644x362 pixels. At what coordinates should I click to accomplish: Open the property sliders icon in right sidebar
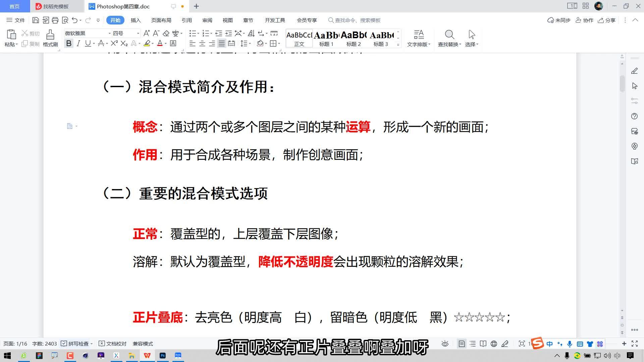(635, 101)
